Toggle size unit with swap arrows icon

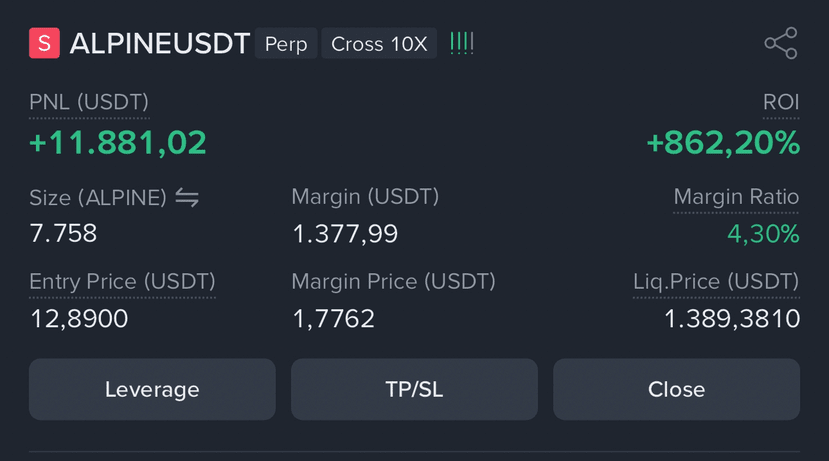[187, 198]
